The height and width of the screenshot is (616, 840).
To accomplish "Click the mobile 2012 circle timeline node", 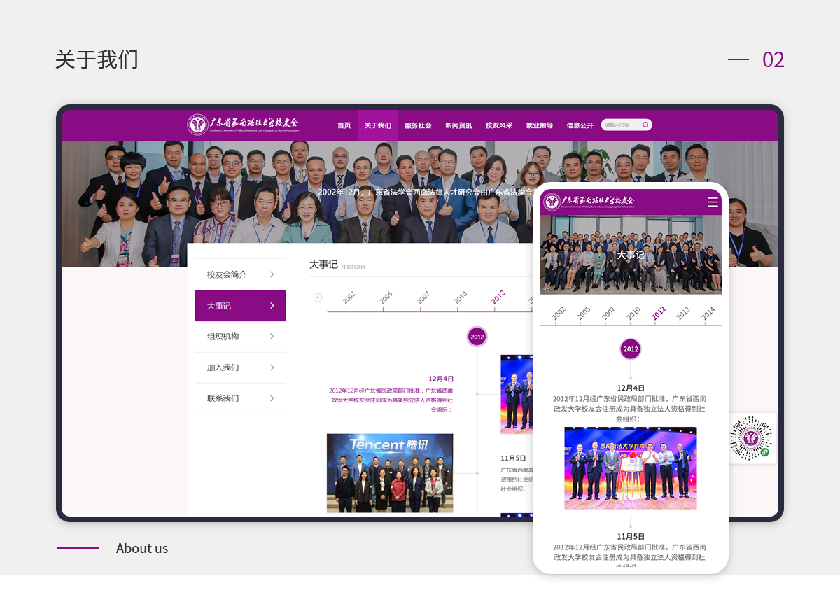I will tap(631, 349).
